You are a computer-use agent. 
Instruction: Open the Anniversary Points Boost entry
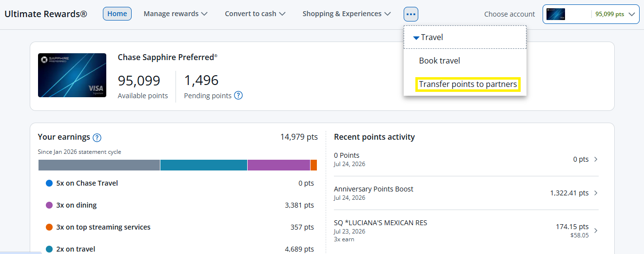(x=466, y=193)
